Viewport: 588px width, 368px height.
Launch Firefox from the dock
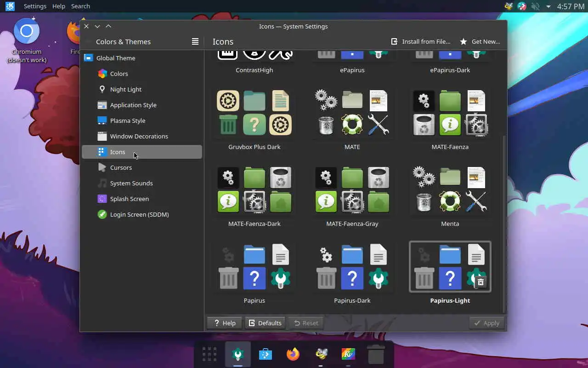click(293, 354)
